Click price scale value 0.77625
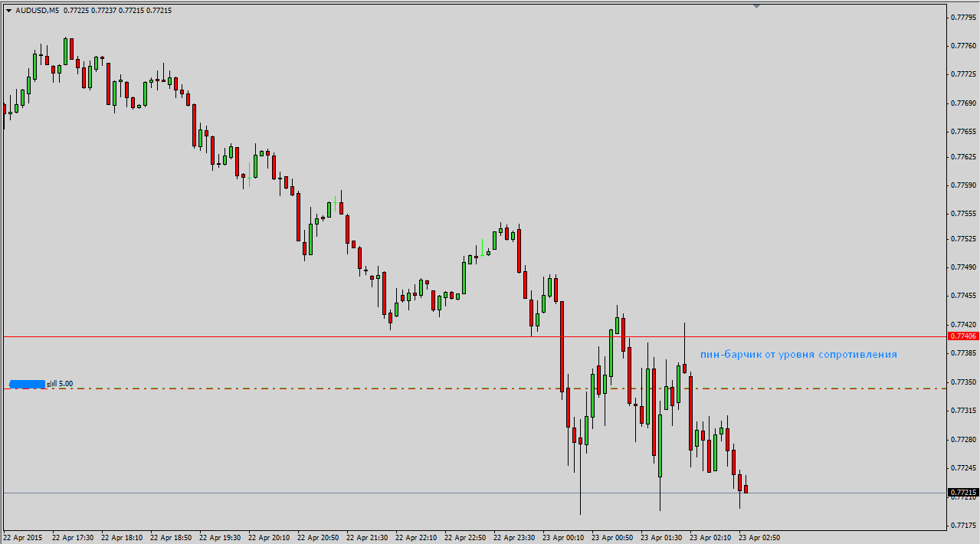 click(963, 157)
